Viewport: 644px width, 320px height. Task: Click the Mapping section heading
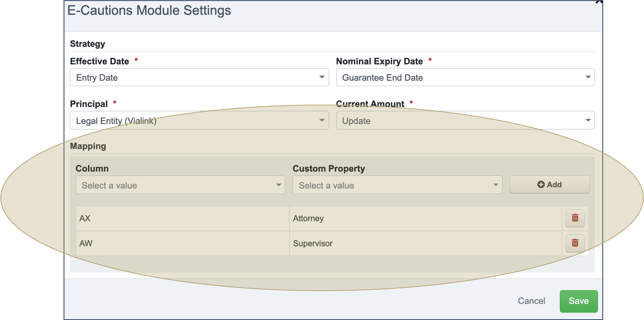(88, 146)
